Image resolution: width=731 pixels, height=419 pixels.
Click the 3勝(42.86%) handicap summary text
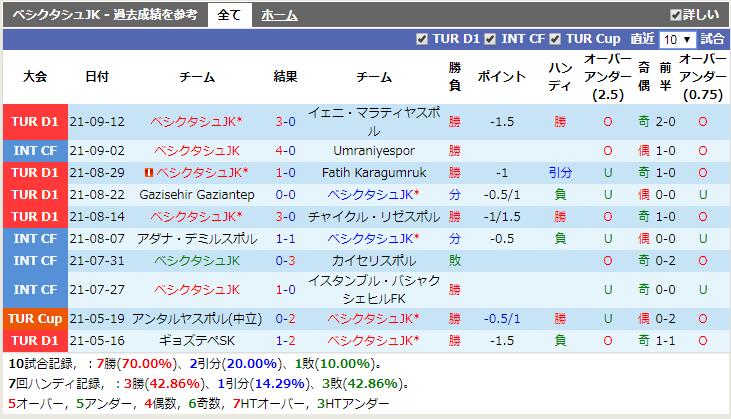162,384
